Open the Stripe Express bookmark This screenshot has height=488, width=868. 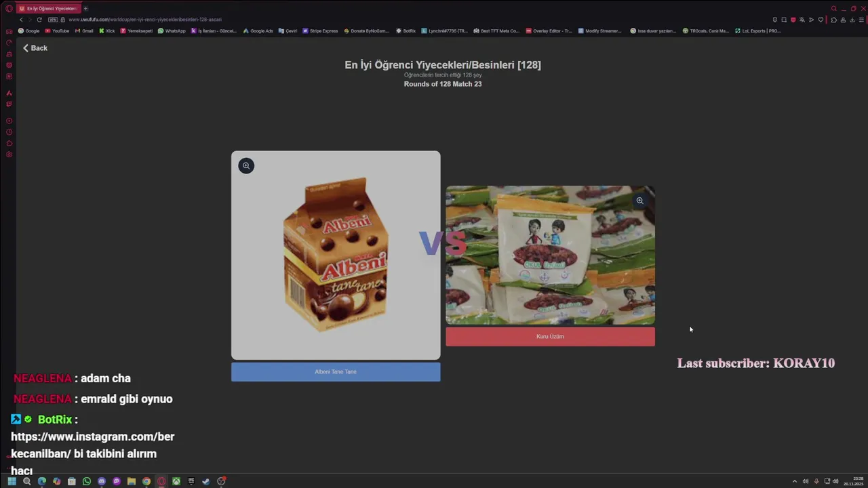(x=320, y=30)
